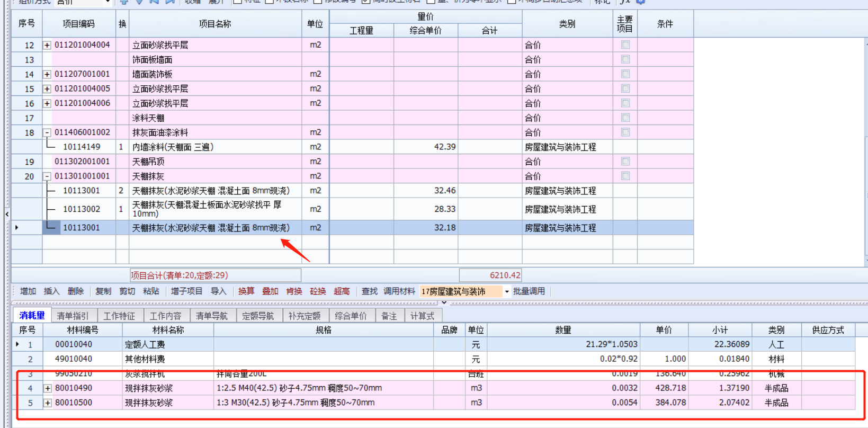This screenshot has height=428, width=868.
Task: Tick 主要项目 checkbox for 墙面装饰板 row
Action: 625,74
